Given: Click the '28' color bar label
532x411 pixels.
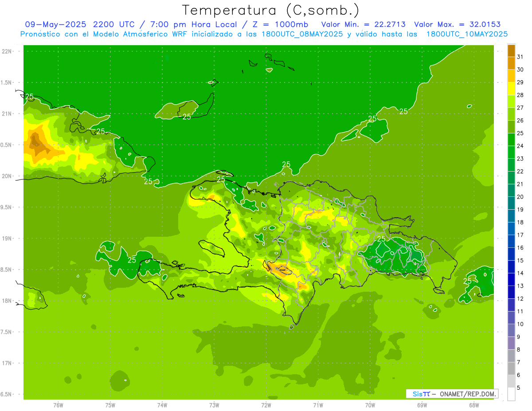Looking at the screenshot, I should click(x=520, y=95).
